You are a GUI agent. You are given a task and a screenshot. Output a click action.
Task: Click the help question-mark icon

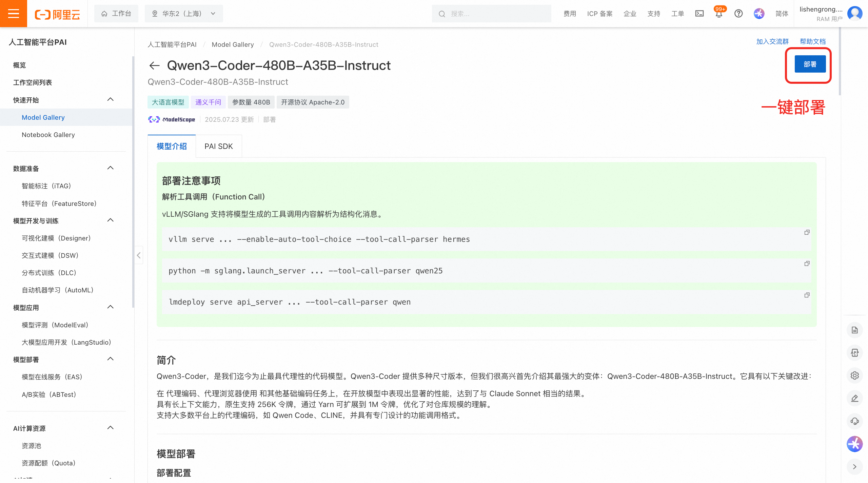[738, 14]
